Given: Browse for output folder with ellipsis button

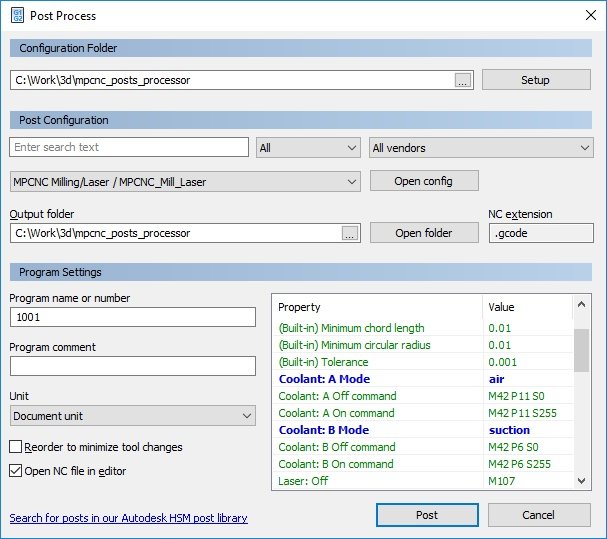Looking at the screenshot, I should (x=349, y=233).
